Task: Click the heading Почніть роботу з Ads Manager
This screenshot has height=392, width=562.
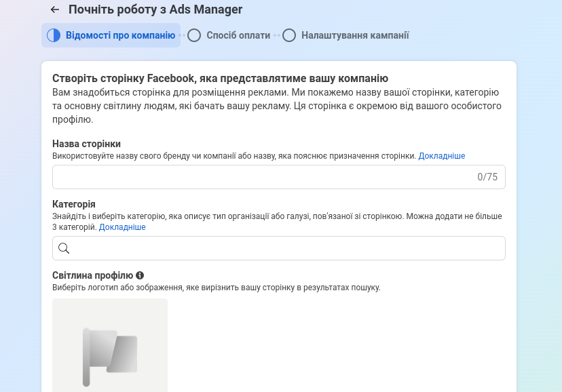Action: pos(155,9)
